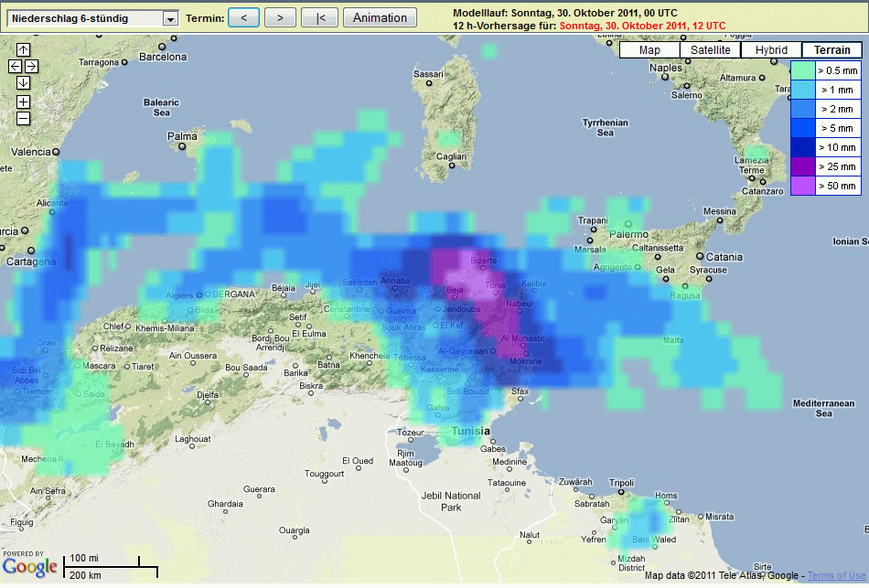Click the Cagliari city label
Viewport: 869px width, 588px height.
pos(451,157)
